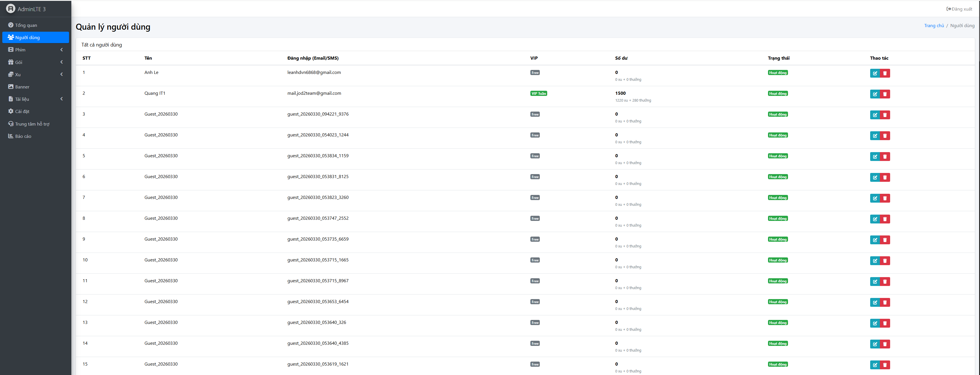980x375 pixels.
Task: Click the red trash icon in row 10
Action: pyautogui.click(x=885, y=261)
